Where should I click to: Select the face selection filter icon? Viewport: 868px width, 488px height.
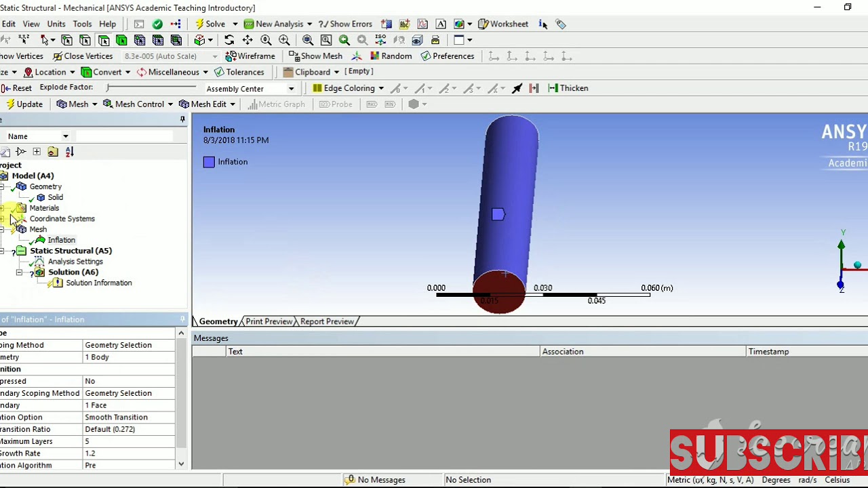coord(104,40)
